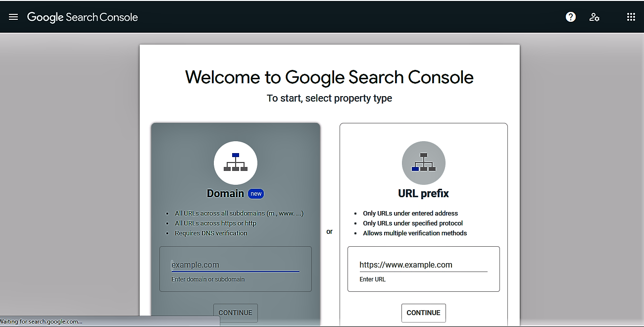Click 'Only URLs under entered address' text
This screenshot has width=644, height=327.
(410, 213)
